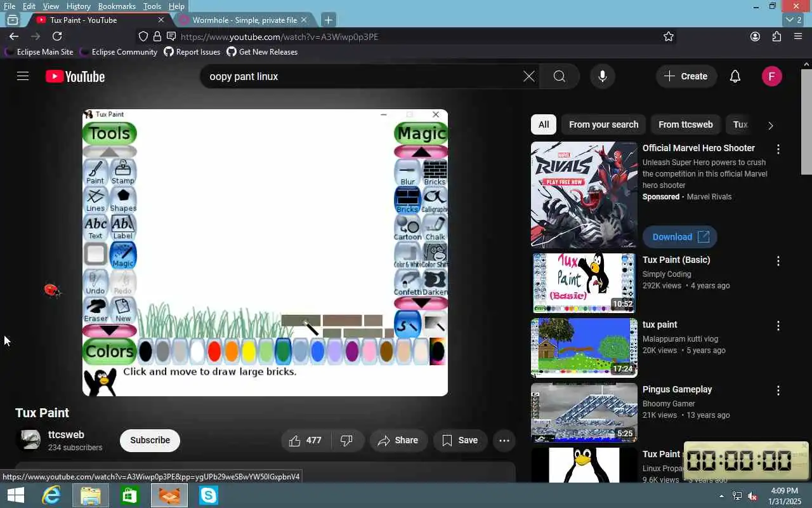812x508 pixels.
Task: Open the Firefox extensions puzzle icon
Action: 776,36
